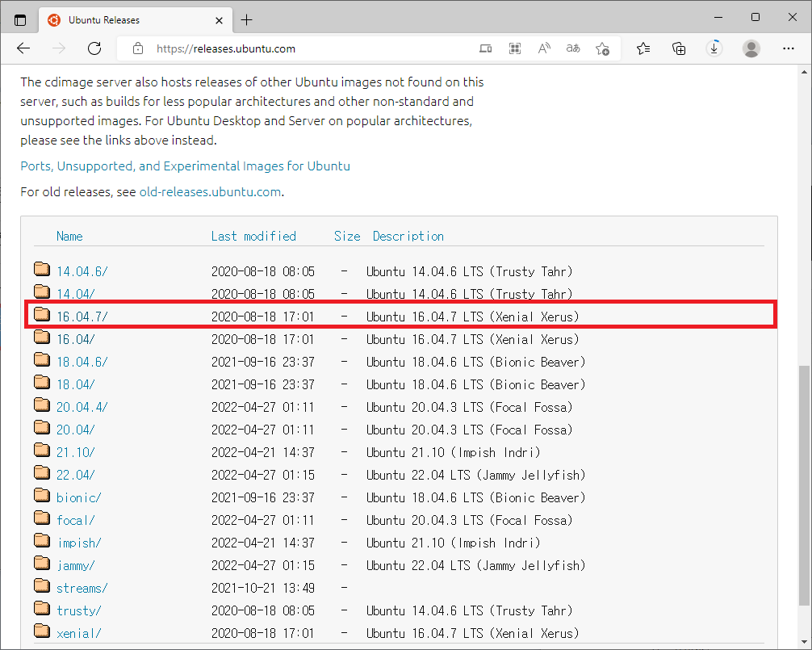Screen dimensions: 812x650
Task: Click date "2021-09-16 23:37" in 18.04.6/ row
Action: tap(262, 362)
